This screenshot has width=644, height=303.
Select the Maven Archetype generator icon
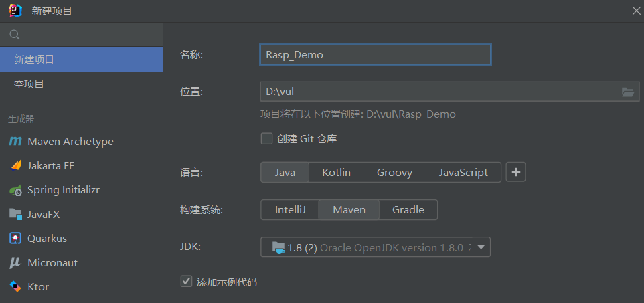[15, 142]
